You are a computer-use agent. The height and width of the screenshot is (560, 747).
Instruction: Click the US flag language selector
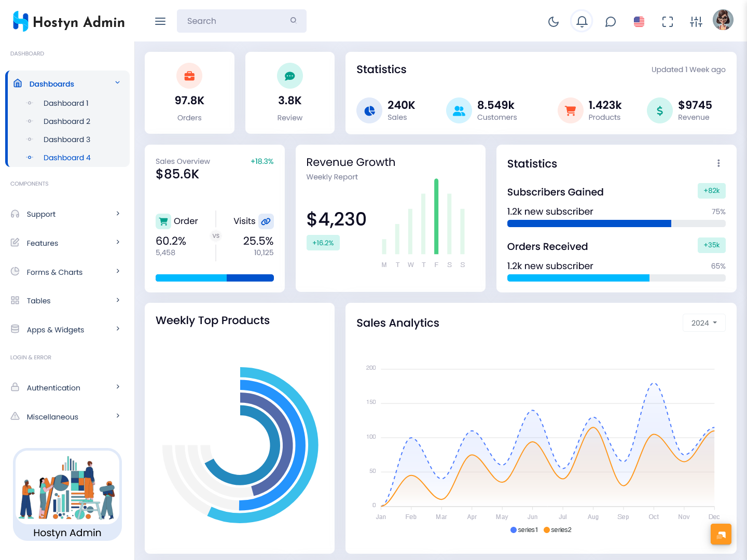639,21
